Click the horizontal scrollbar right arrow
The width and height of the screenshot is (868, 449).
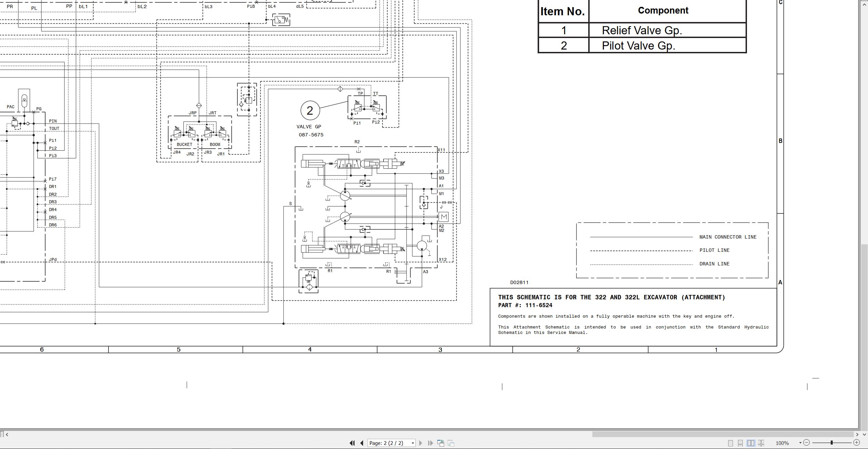click(x=857, y=434)
